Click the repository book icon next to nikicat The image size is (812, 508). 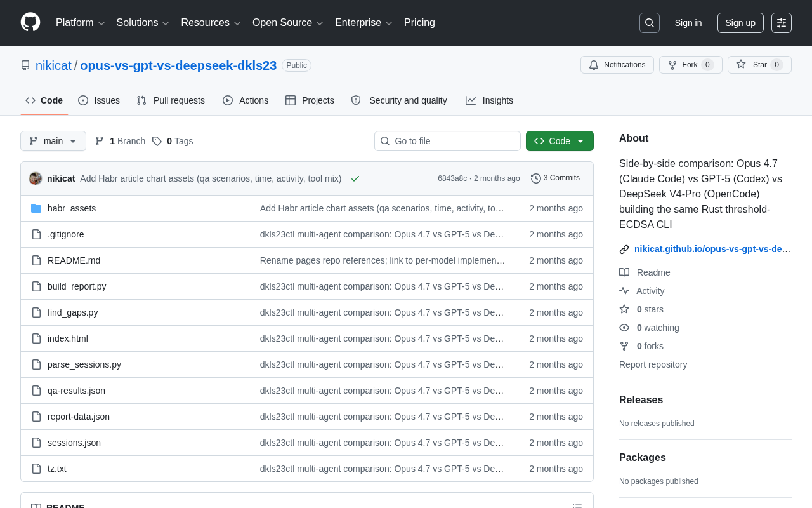[x=25, y=65]
